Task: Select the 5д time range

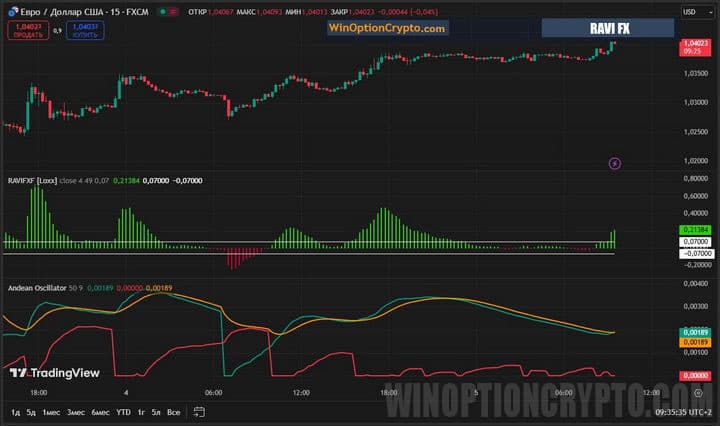Action: click(31, 411)
